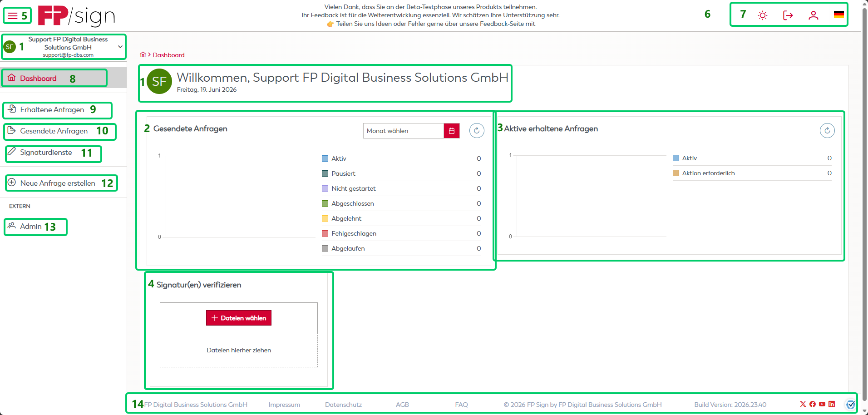Viewport: 868px width, 415px height.
Task: Open the FAQ footer link
Action: [461, 405]
